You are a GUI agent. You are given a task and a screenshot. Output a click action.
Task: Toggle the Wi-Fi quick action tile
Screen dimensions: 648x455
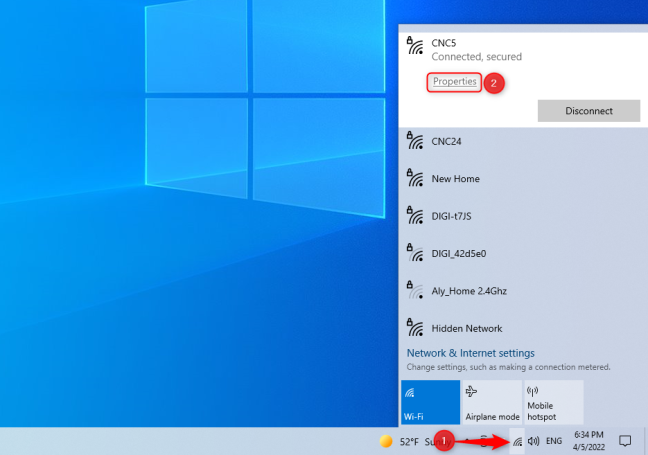click(430, 402)
